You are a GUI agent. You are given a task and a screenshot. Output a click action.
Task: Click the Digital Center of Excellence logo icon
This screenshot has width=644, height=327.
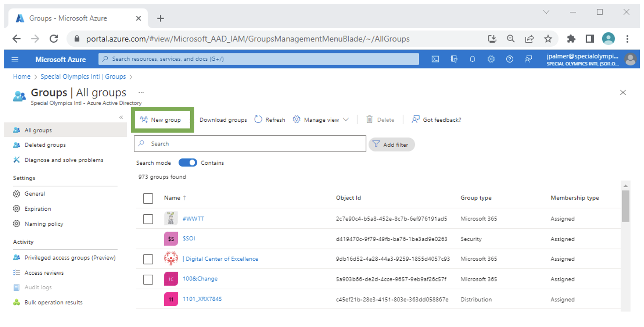tap(171, 258)
